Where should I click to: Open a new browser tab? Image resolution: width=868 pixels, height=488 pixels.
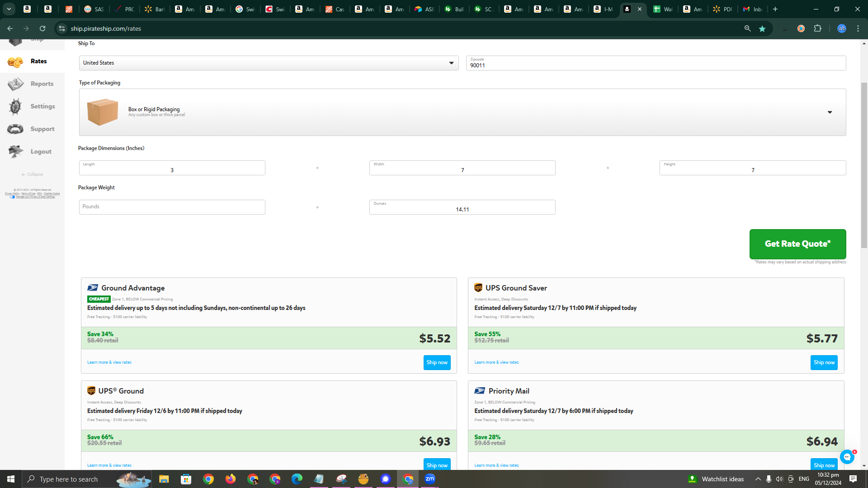pyautogui.click(x=775, y=9)
